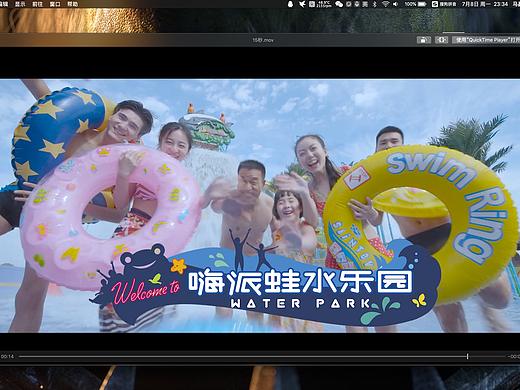Open the 显示 menu
Image resolution: width=520 pixels, height=390 pixels.
20,4
